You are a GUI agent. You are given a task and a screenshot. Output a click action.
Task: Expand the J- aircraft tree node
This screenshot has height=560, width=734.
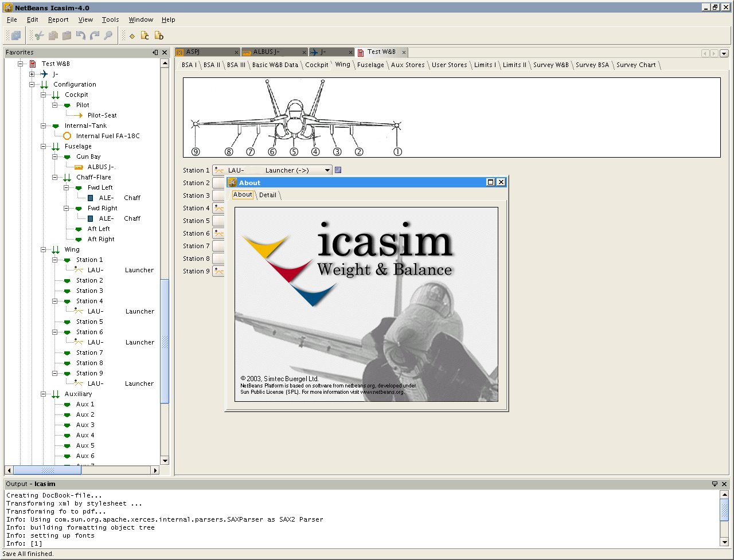(x=32, y=74)
